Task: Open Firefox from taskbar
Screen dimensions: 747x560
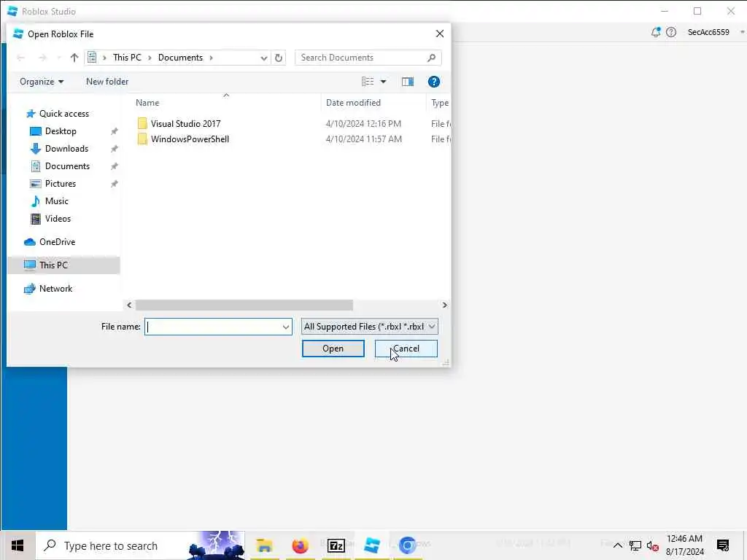Action: click(300, 545)
